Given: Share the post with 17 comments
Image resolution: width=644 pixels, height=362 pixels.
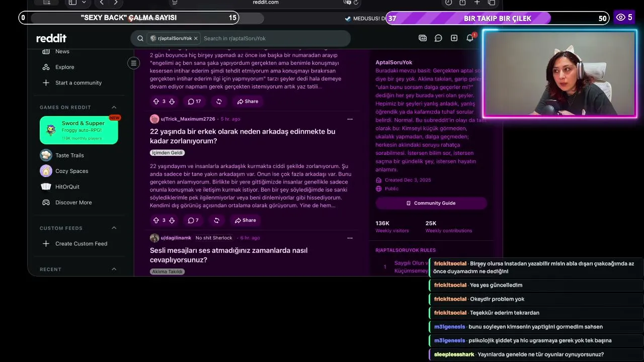Looking at the screenshot, I should 248,102.
